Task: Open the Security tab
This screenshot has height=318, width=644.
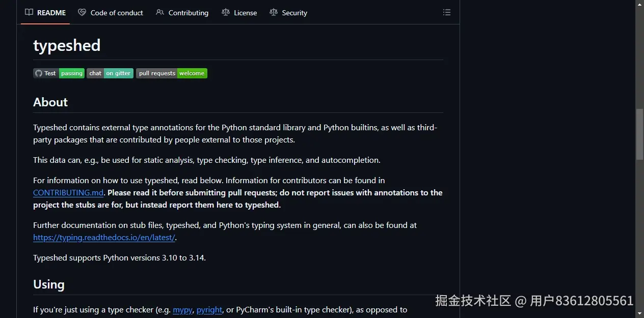Action: coord(288,13)
